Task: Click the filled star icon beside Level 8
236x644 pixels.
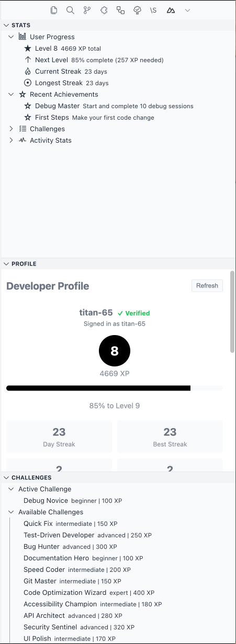Action: pos(28,48)
